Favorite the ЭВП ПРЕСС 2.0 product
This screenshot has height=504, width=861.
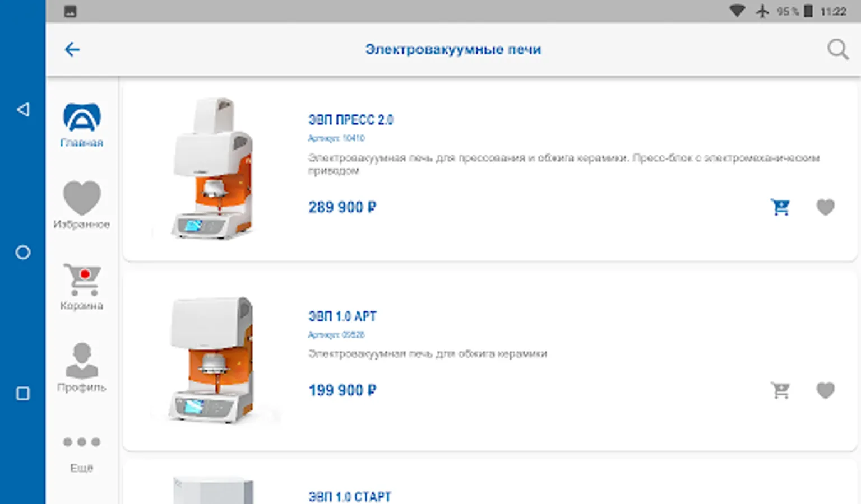tap(825, 207)
